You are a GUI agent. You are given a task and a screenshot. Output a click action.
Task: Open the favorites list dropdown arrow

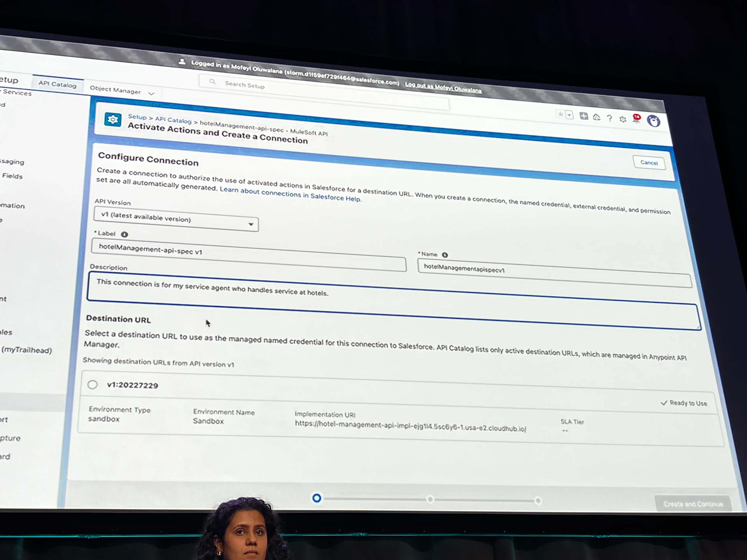click(x=569, y=115)
